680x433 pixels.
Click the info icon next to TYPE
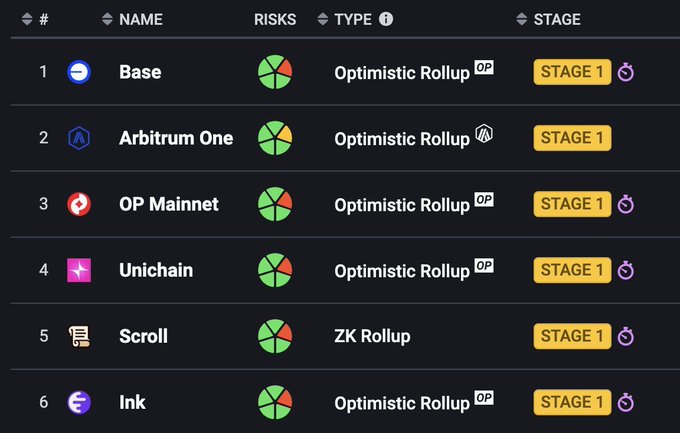click(x=386, y=19)
